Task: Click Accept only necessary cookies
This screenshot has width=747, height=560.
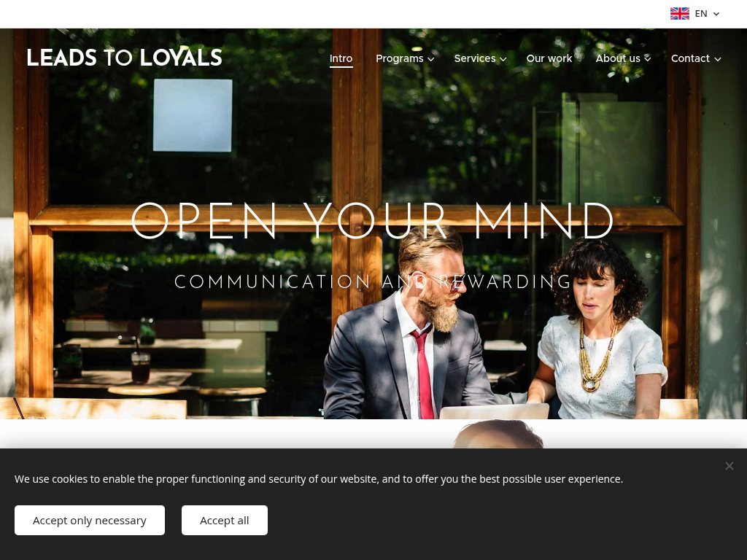Action: coord(90,520)
